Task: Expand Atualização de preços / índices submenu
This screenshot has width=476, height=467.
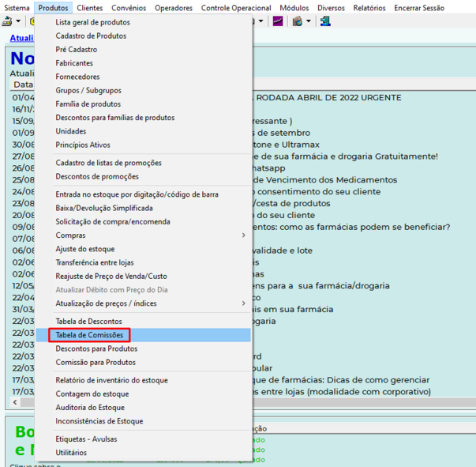Action: pyautogui.click(x=144, y=303)
